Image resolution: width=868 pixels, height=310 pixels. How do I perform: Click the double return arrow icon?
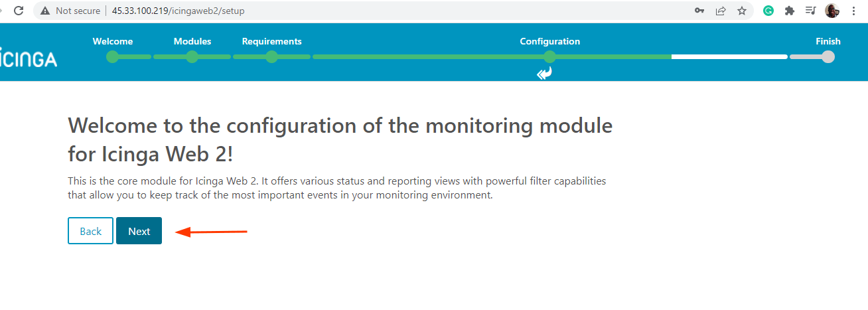tap(544, 73)
